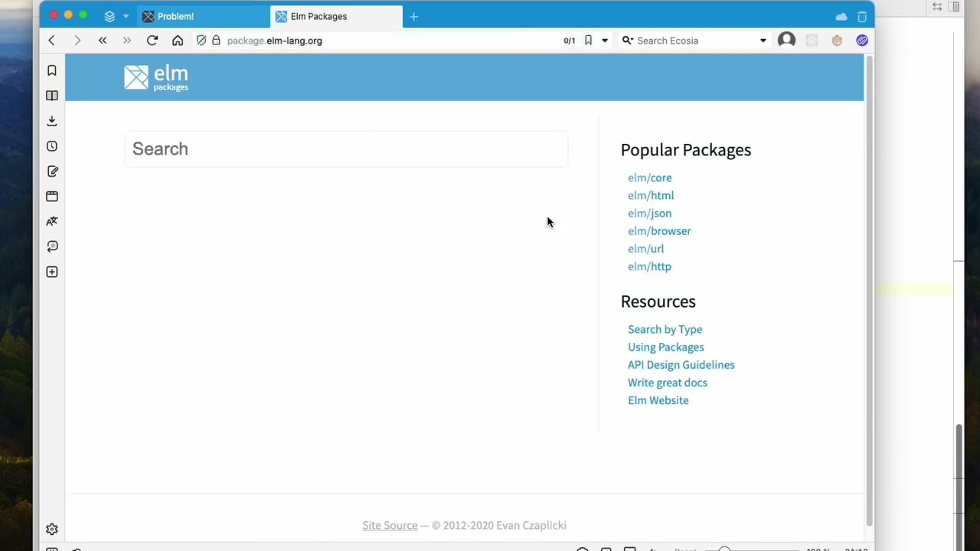Go to the home page icon
Screen dimensions: 980x551
(x=178, y=41)
